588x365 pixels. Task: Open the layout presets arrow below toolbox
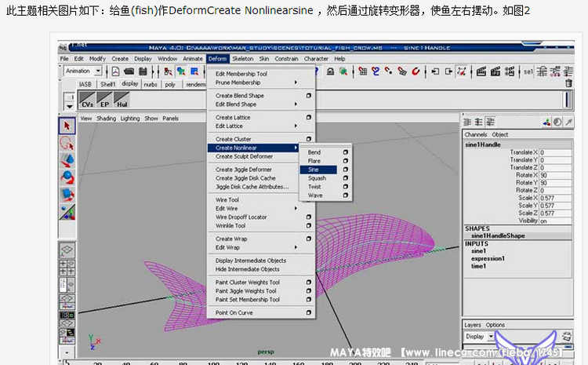pos(67,352)
